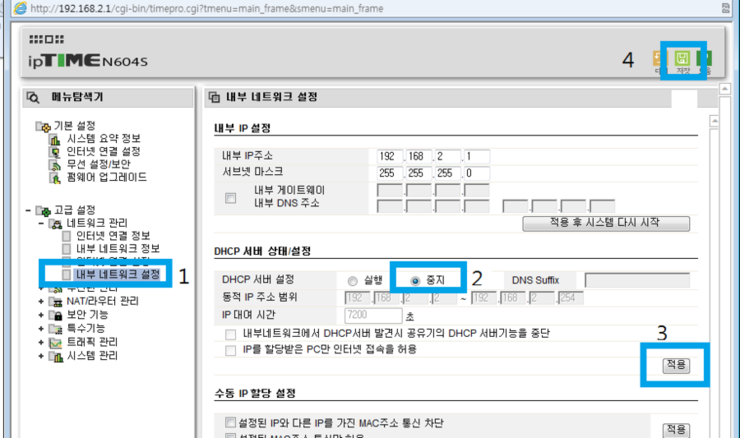This screenshot has height=438, width=740.
Task: Click the inner frame scrollbar up arrow
Action: tap(715, 121)
